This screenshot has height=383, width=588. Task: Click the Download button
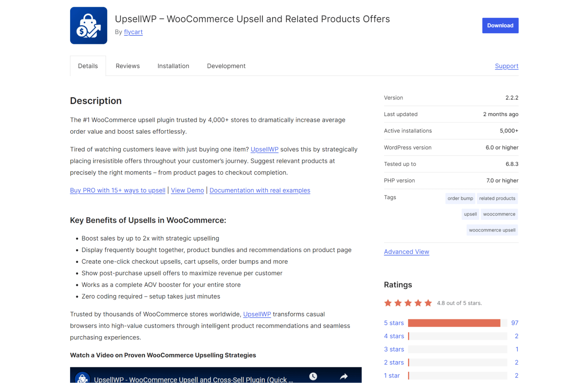(500, 25)
